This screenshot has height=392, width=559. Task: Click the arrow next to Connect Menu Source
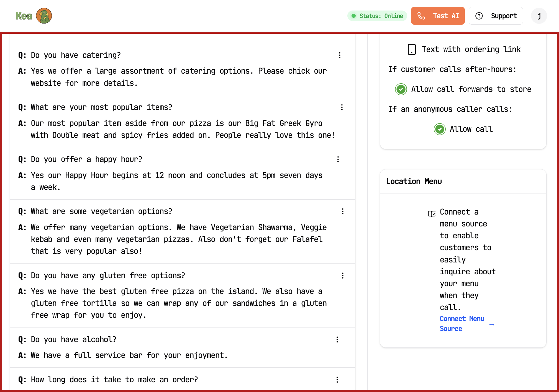click(492, 324)
